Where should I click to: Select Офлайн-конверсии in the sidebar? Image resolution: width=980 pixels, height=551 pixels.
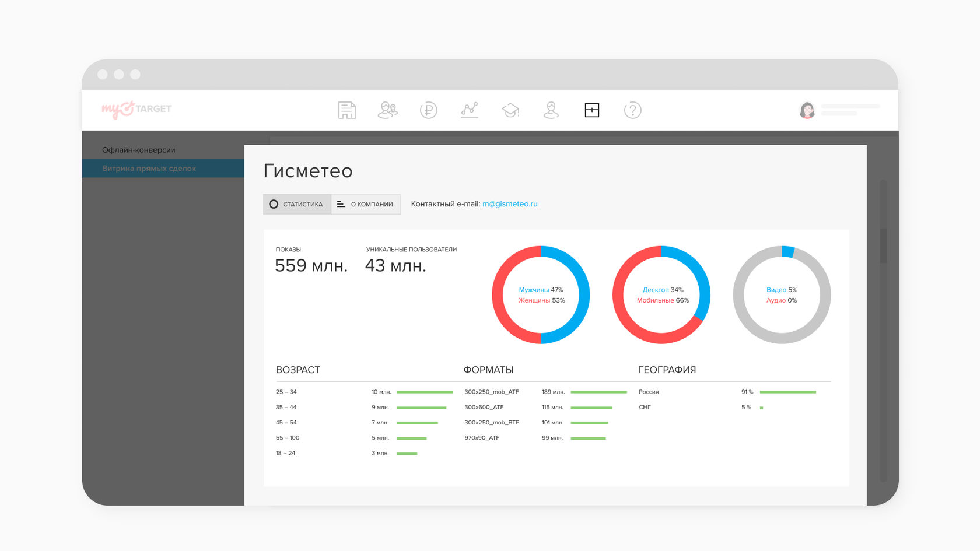tap(139, 150)
